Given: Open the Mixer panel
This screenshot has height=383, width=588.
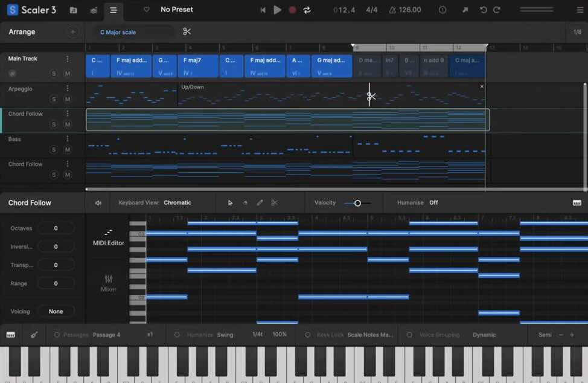Looking at the screenshot, I should pyautogui.click(x=109, y=283).
